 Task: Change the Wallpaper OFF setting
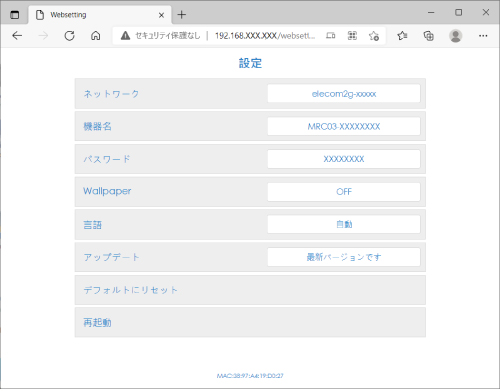(x=344, y=192)
